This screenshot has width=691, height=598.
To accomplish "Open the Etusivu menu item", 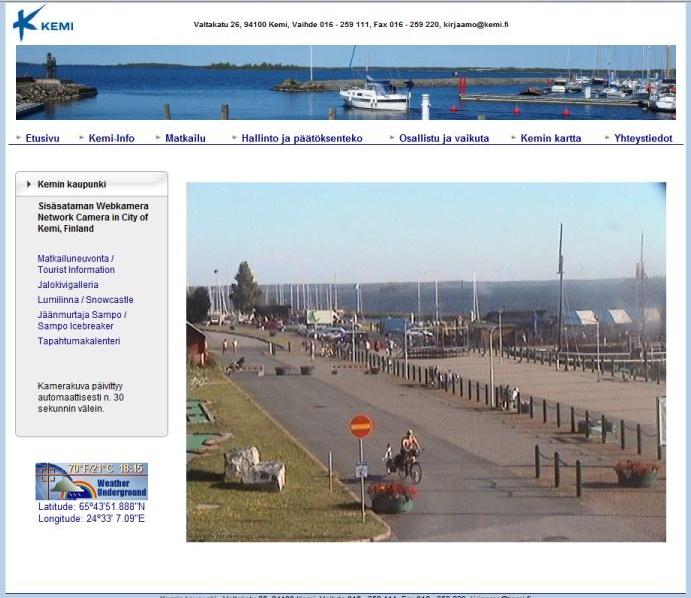I will tap(42, 138).
